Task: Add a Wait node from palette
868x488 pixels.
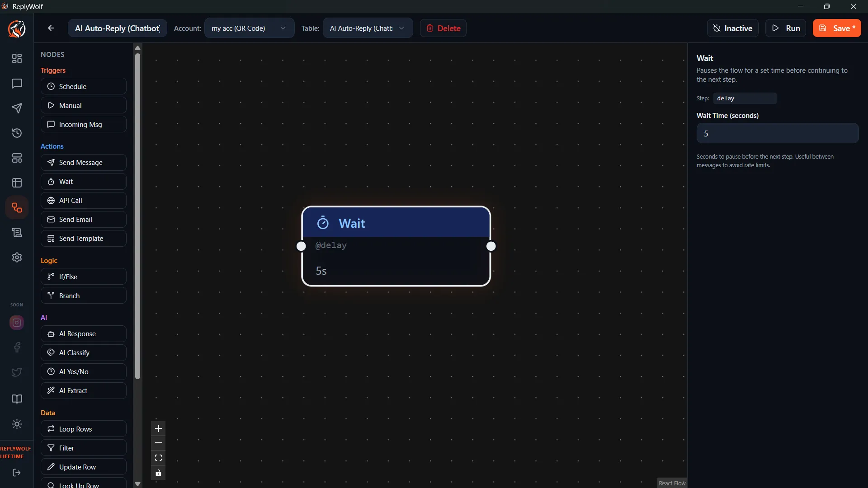Action: tap(84, 182)
